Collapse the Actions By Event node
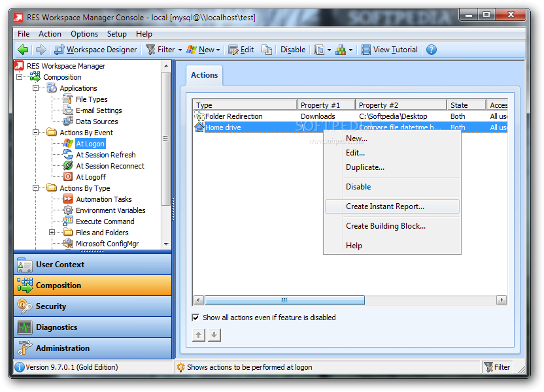The image size is (544, 392). [36, 133]
